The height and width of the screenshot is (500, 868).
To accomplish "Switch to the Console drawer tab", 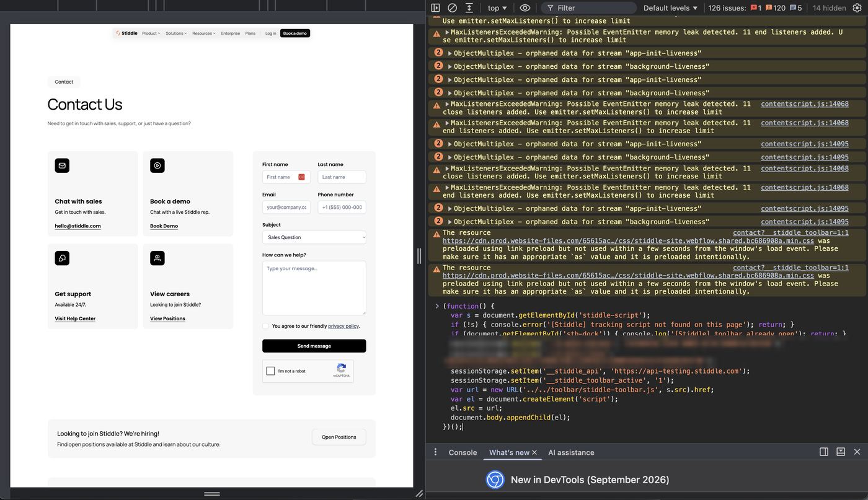I will pyautogui.click(x=463, y=452).
